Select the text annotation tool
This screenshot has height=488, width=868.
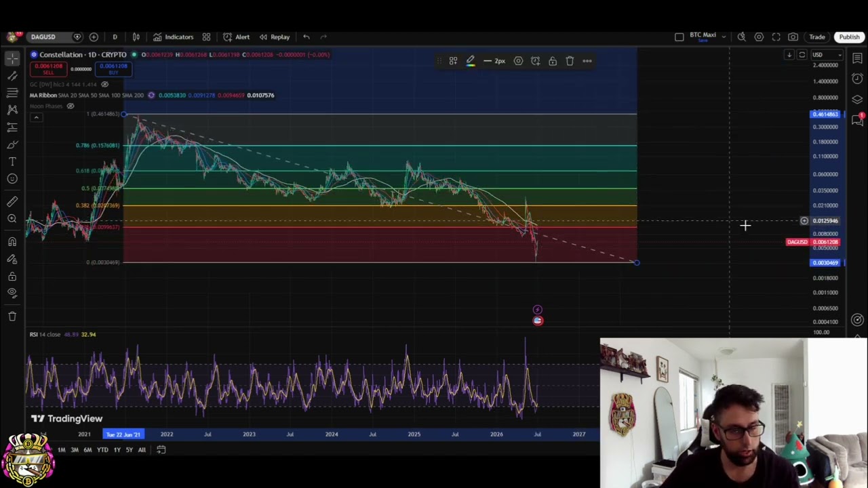coord(12,161)
